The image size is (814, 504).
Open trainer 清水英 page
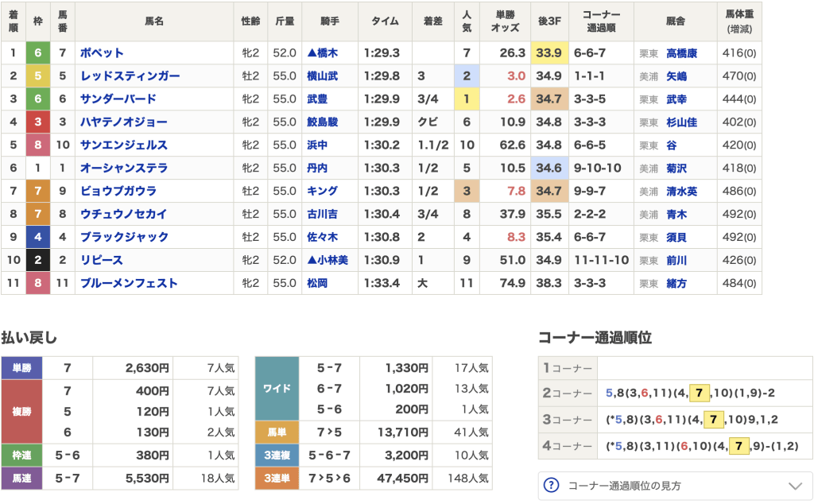click(x=681, y=191)
